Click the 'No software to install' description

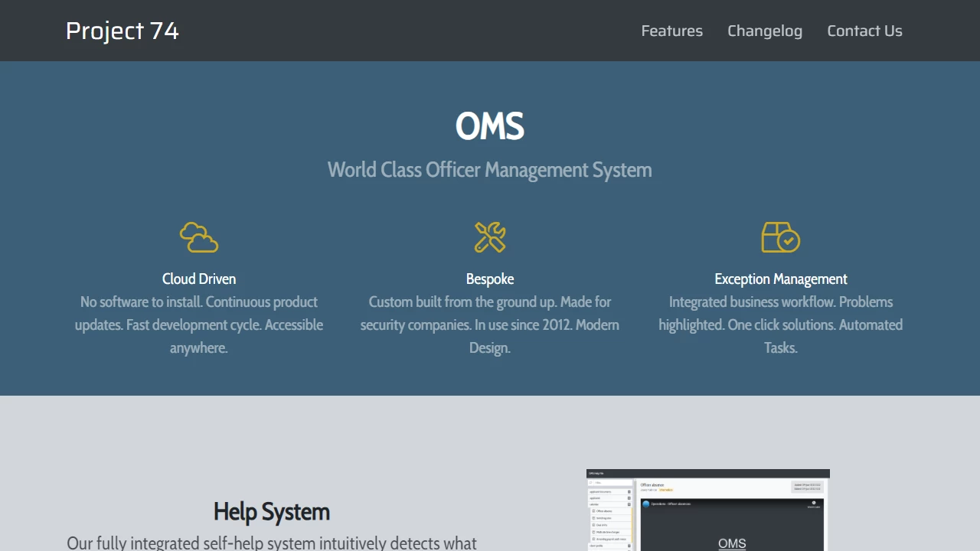[199, 324]
